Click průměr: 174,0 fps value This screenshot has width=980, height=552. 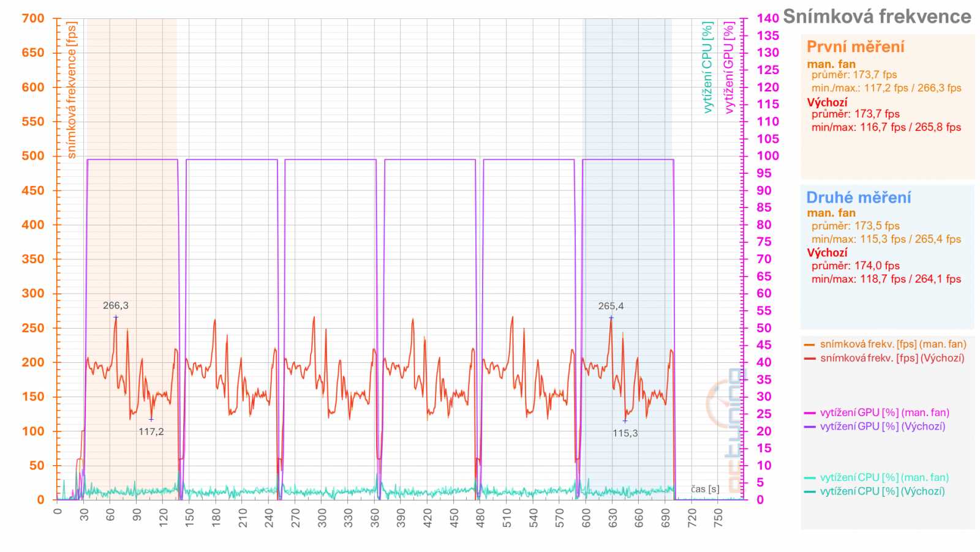click(856, 266)
